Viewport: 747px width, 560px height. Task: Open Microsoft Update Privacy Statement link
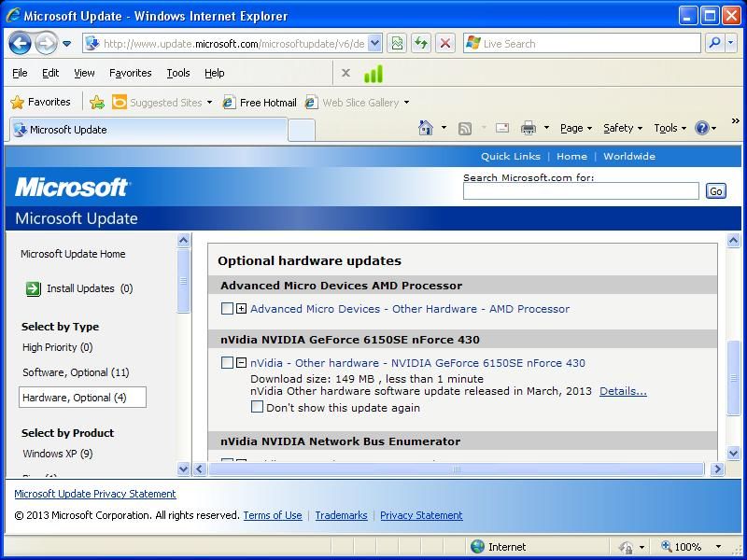pos(95,494)
